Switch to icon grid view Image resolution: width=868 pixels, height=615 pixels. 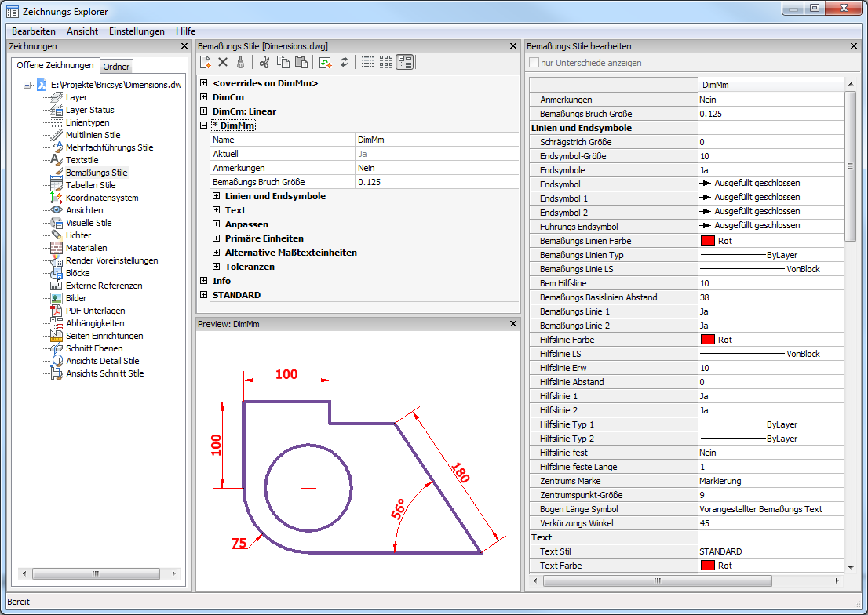pos(386,62)
